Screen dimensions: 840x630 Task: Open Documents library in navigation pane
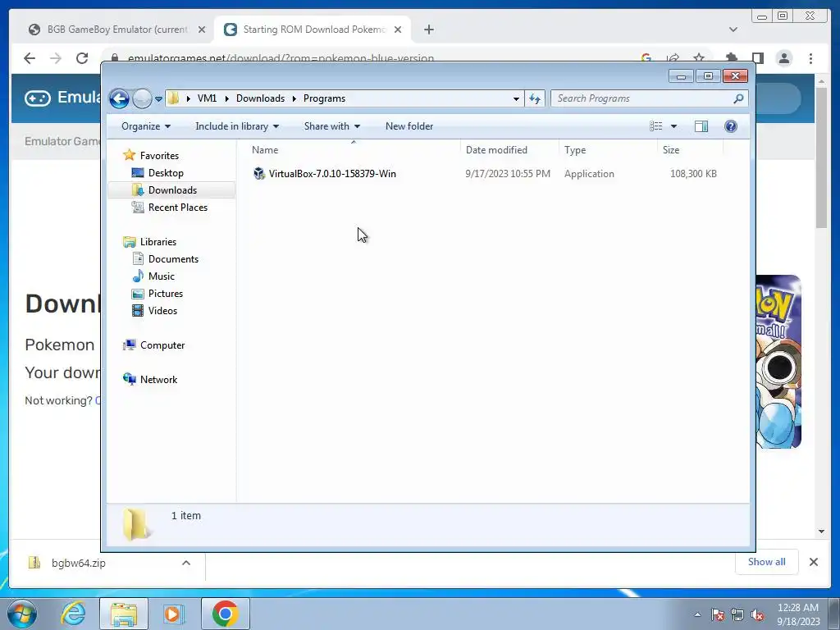coord(173,258)
